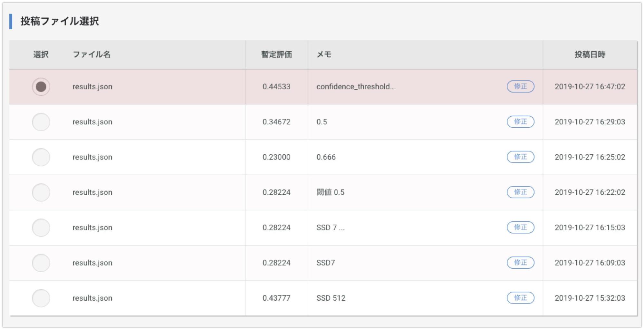Click the 暫定評価 column header
Image resolution: width=644 pixels, height=330 pixels.
tap(276, 54)
